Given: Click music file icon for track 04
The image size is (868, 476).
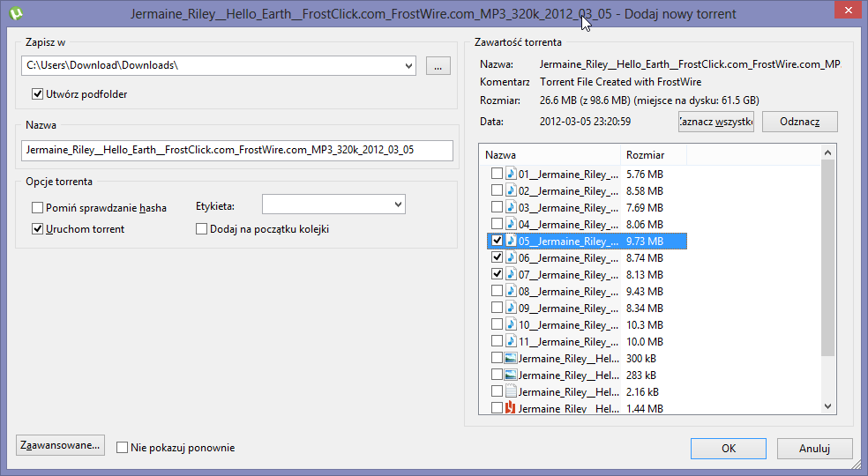Looking at the screenshot, I should (511, 224).
